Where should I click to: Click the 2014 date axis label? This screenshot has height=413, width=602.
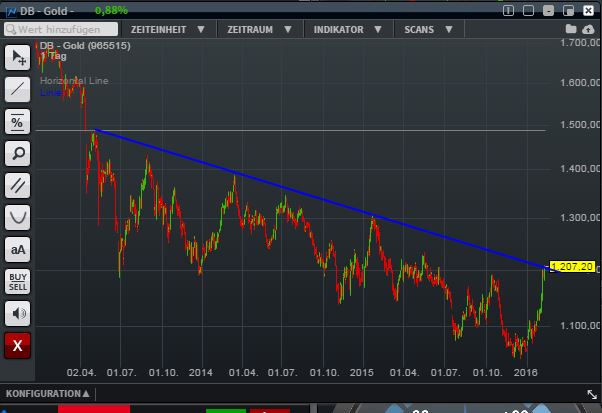pyautogui.click(x=200, y=373)
